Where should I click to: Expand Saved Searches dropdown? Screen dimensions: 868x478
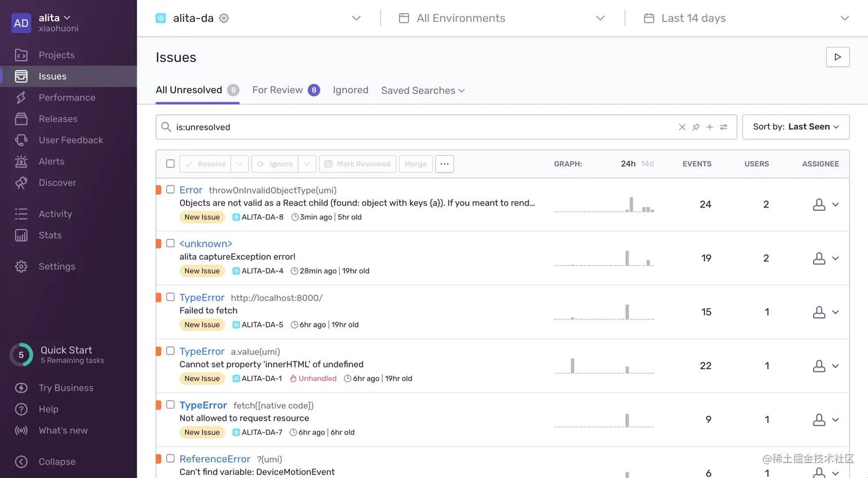[423, 90]
